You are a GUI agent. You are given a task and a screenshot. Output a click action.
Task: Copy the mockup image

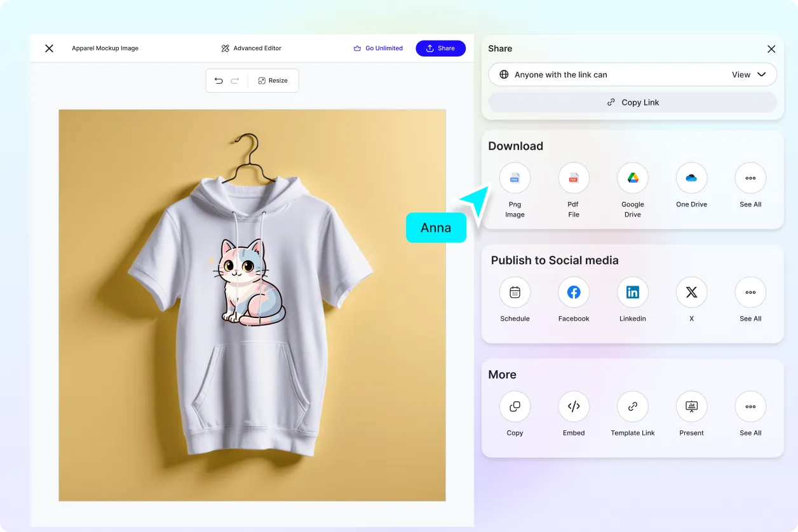point(515,406)
